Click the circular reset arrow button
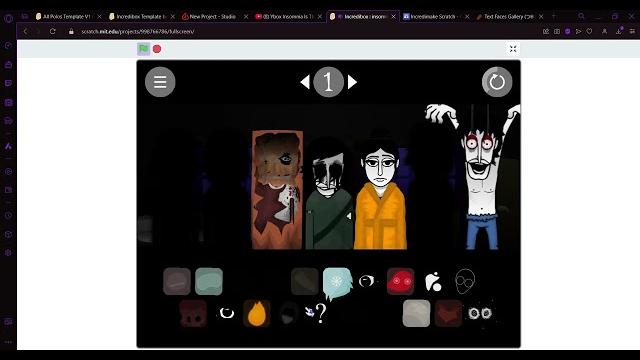The width and height of the screenshot is (640, 360). tap(497, 82)
